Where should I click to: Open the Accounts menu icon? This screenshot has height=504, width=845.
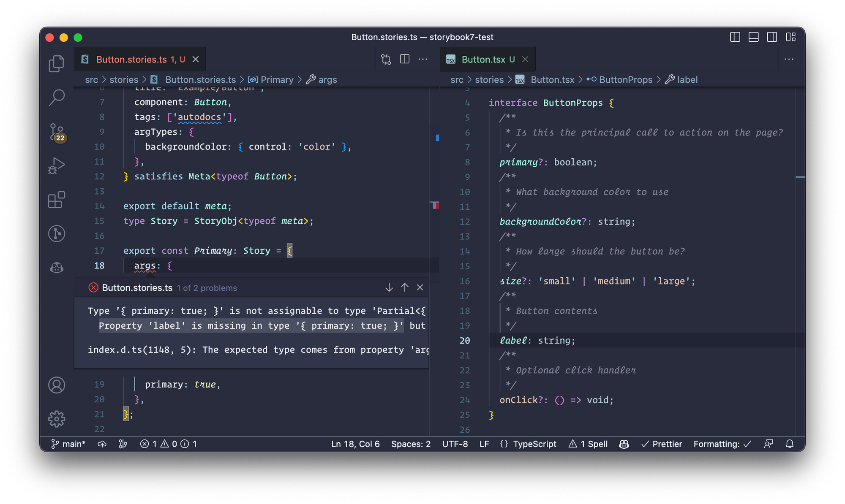pyautogui.click(x=56, y=385)
